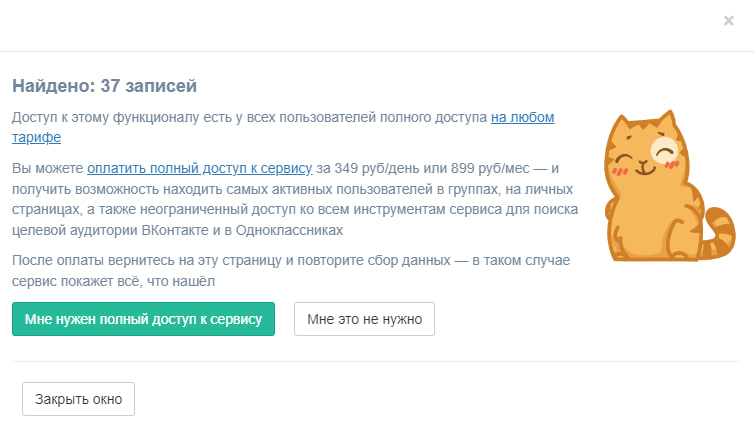
Task: Click the '899 руб/мес' price text
Action: pyautogui.click(x=479, y=167)
